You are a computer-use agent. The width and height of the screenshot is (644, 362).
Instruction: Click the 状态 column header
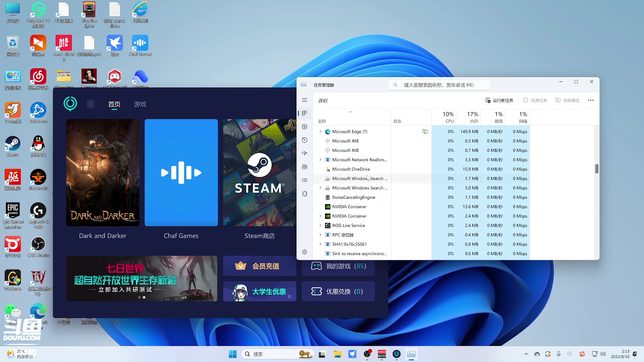tap(411, 117)
